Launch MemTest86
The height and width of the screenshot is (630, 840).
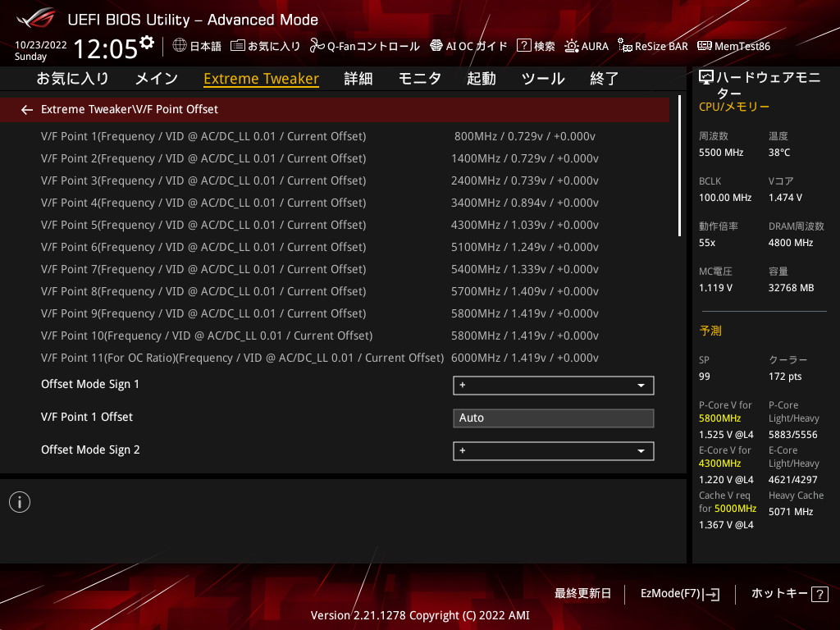(x=742, y=46)
